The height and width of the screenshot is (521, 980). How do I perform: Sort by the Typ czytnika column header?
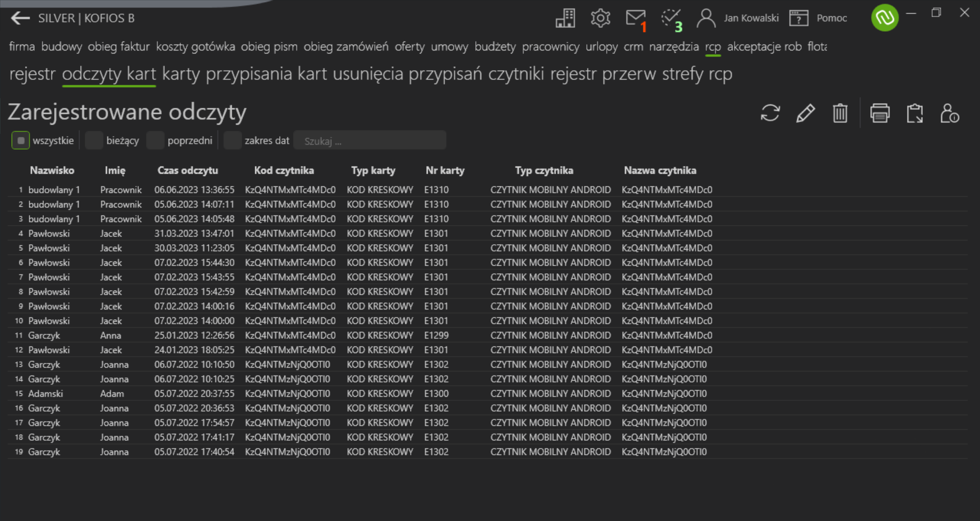(544, 171)
